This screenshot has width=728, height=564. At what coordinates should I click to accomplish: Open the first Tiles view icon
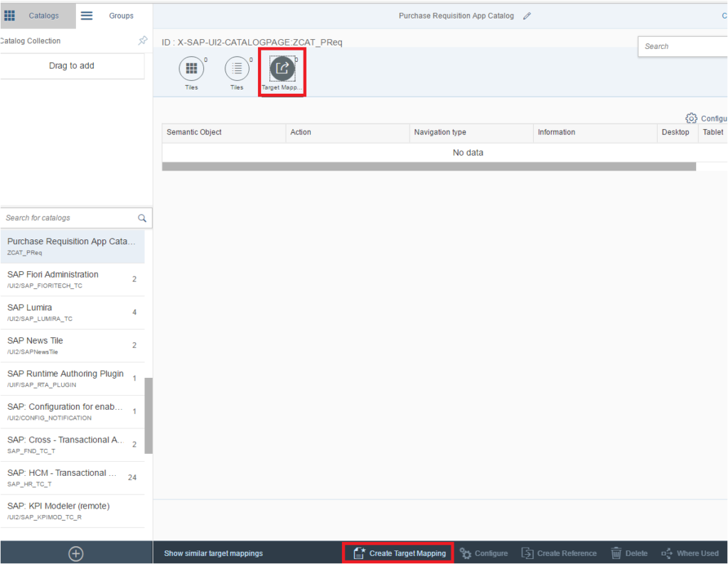click(191, 68)
